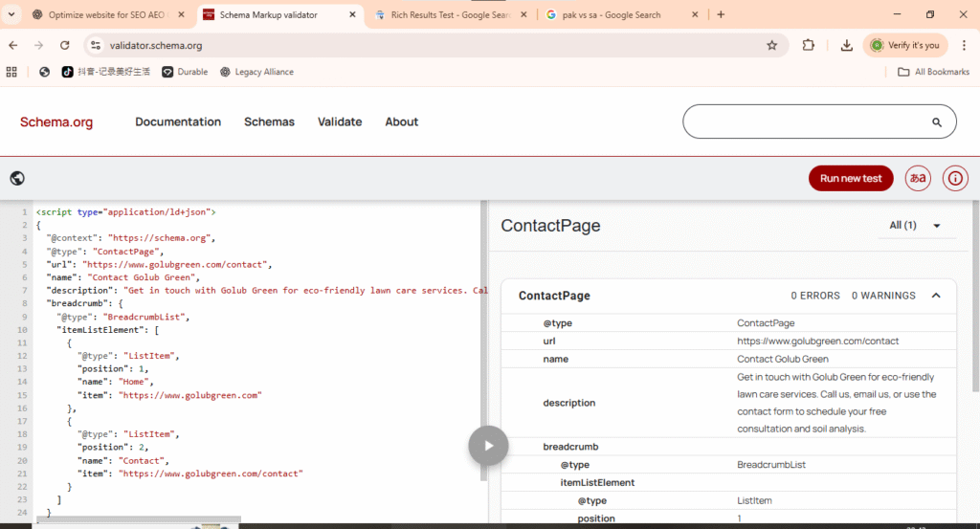Open the tab search dropdown arrow
The image size is (980, 529).
pyautogui.click(x=11, y=14)
